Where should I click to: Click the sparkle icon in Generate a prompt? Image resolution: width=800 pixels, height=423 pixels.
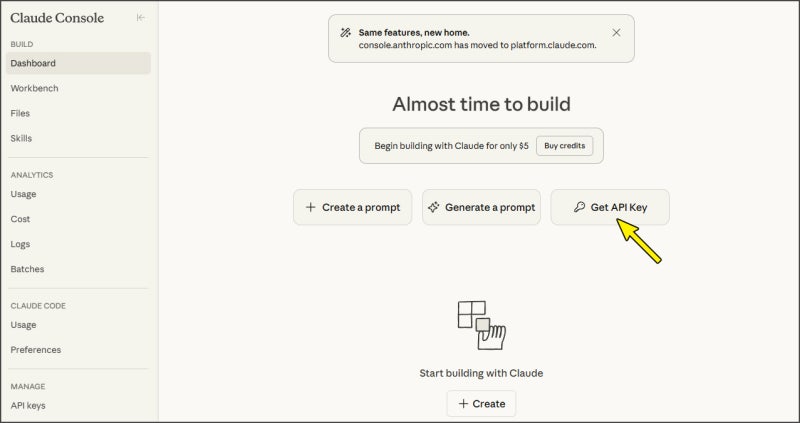(x=434, y=207)
